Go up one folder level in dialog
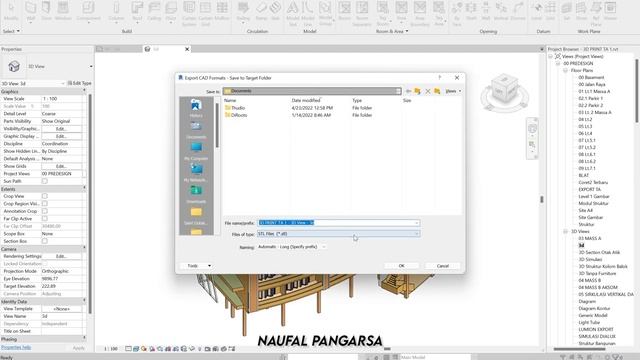This screenshot has height=360, width=640. tap(417, 91)
